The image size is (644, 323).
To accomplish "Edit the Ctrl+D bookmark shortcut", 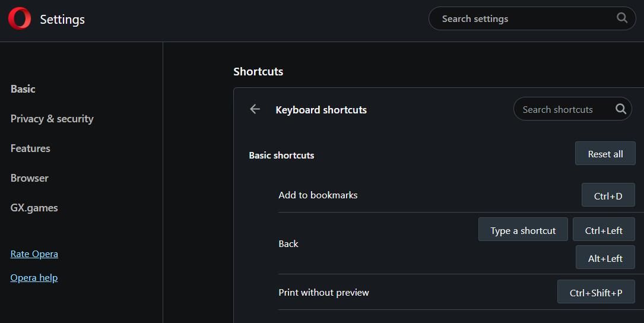I will (x=608, y=195).
